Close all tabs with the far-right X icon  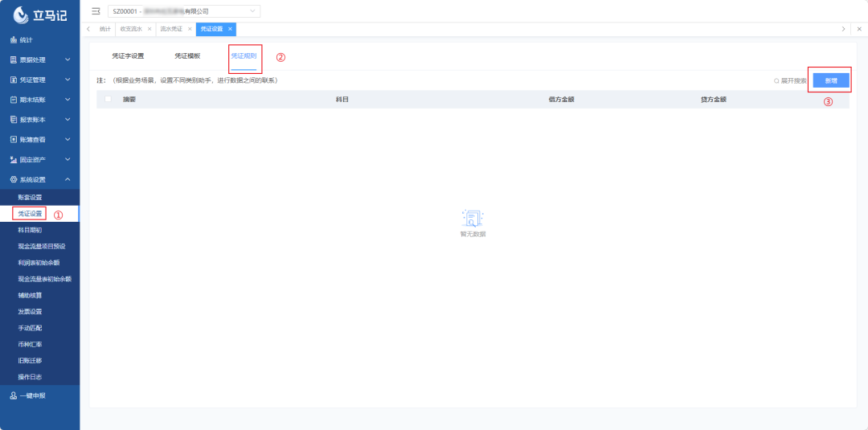pyautogui.click(x=859, y=29)
